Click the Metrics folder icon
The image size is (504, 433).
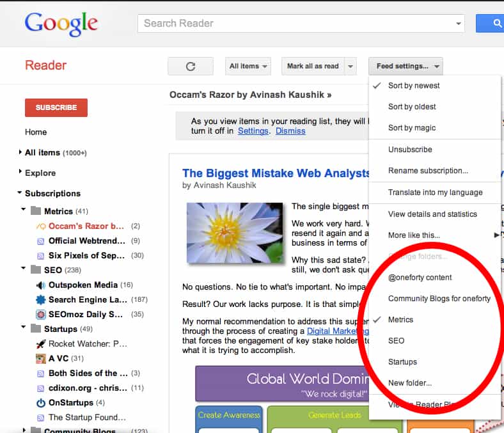click(36, 211)
